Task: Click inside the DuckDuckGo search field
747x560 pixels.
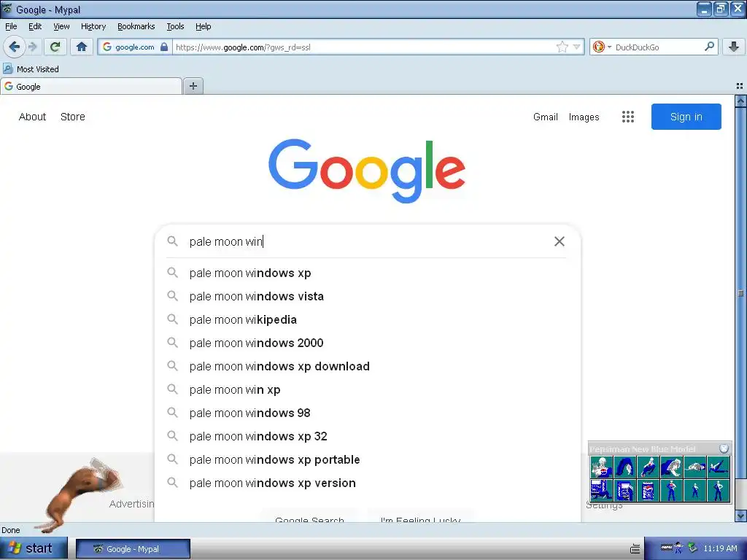Action: point(657,47)
